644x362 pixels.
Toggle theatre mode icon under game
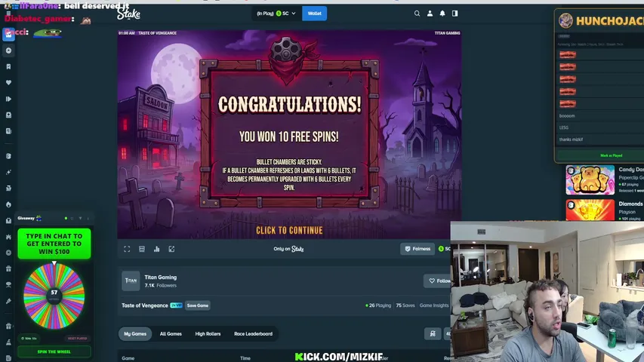pyautogui.click(x=142, y=249)
